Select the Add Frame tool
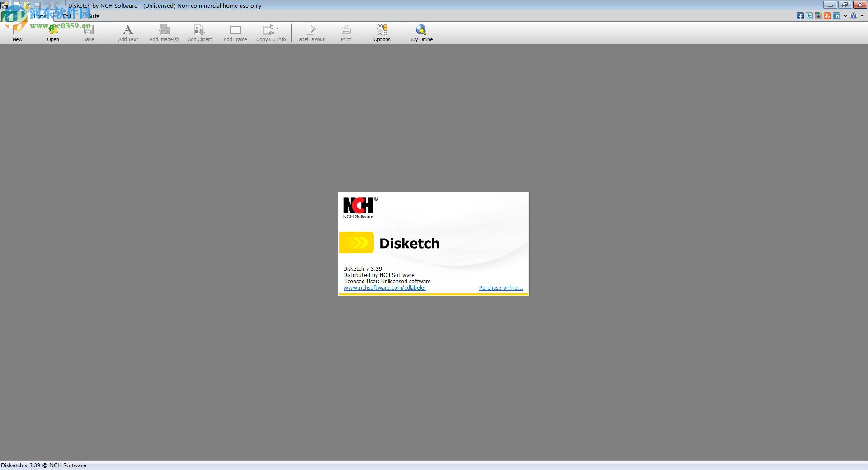 pyautogui.click(x=235, y=33)
